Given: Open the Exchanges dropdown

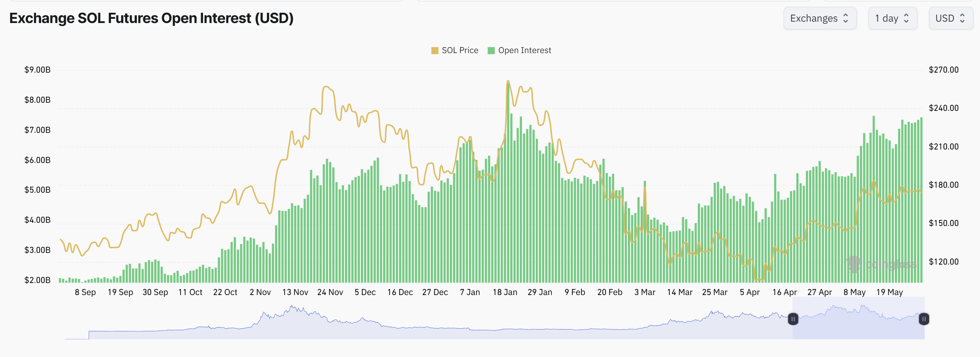Looking at the screenshot, I should [x=820, y=18].
